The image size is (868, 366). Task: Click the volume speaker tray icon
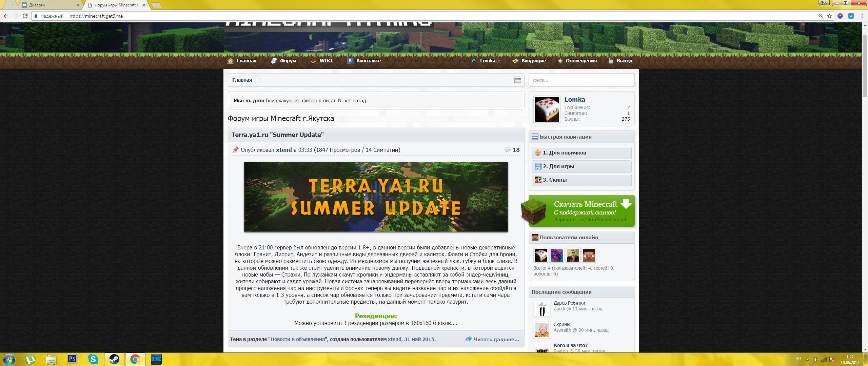pos(816,360)
